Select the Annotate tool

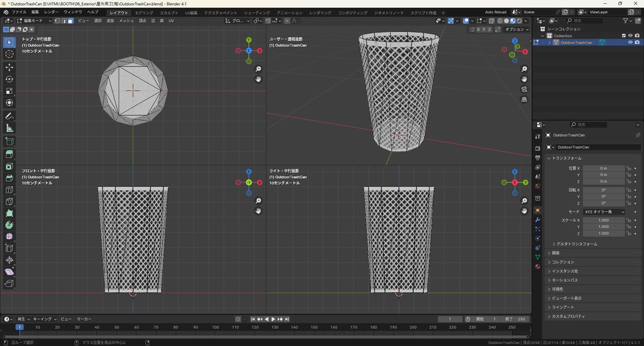click(x=9, y=116)
